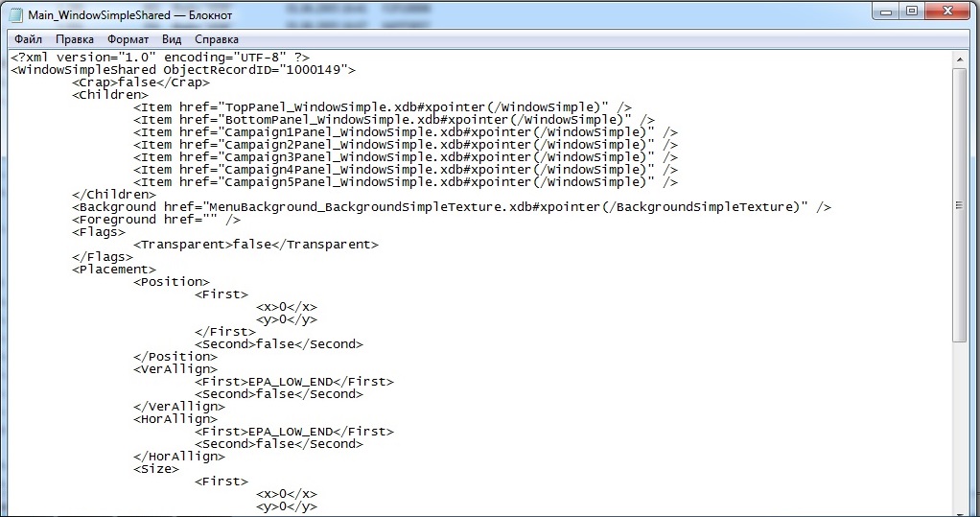Click the vertical scrollbar thumb

point(959,205)
